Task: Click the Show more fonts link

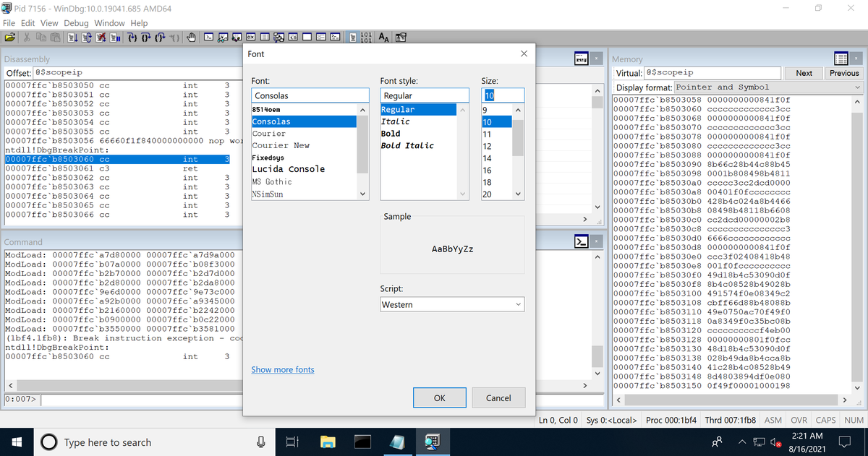Action: (283, 369)
